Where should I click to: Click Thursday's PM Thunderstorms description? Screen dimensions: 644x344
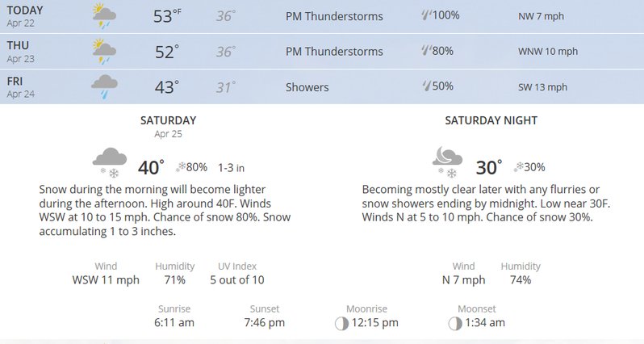click(x=334, y=52)
